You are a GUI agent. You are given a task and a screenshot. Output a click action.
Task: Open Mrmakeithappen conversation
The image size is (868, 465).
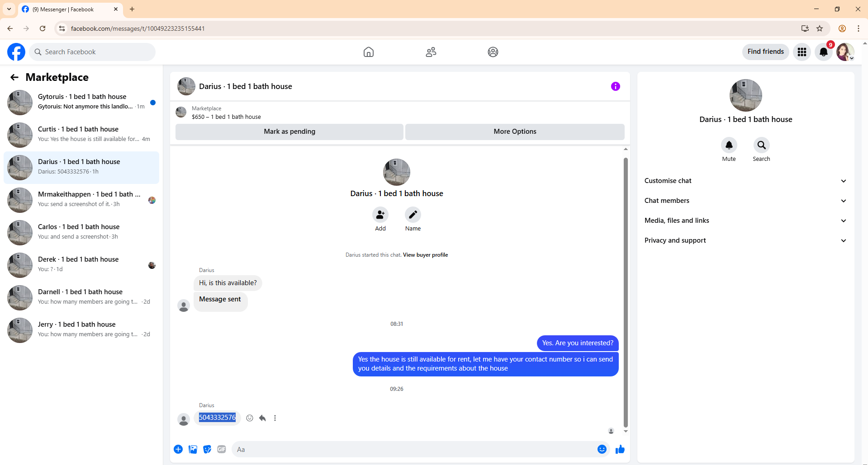coord(81,200)
